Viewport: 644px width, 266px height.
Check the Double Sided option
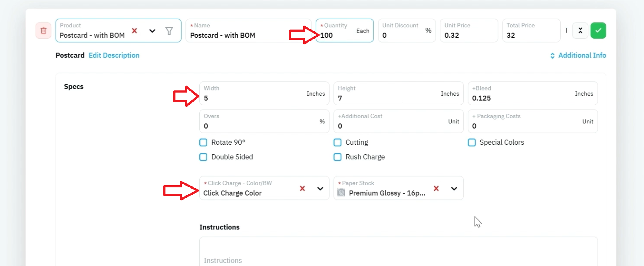pyautogui.click(x=203, y=157)
